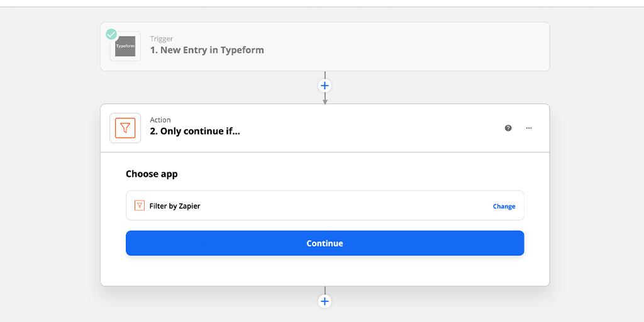Viewport: 644px width, 322px height.
Task: Click the green checkmark badge on trigger
Action: [111, 34]
